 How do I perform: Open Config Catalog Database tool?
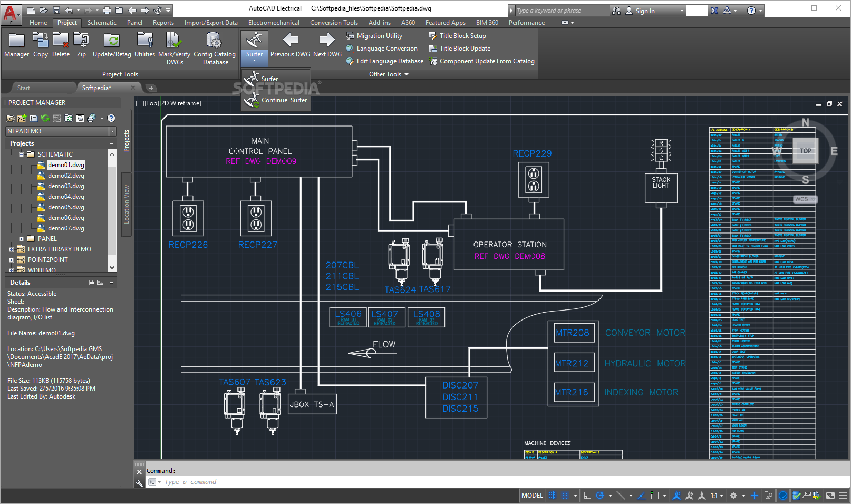point(215,49)
